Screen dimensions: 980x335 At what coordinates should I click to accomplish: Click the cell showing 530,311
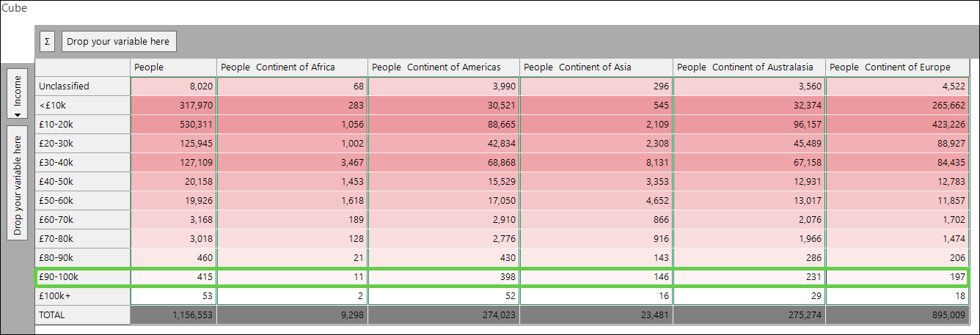pyautogui.click(x=173, y=124)
